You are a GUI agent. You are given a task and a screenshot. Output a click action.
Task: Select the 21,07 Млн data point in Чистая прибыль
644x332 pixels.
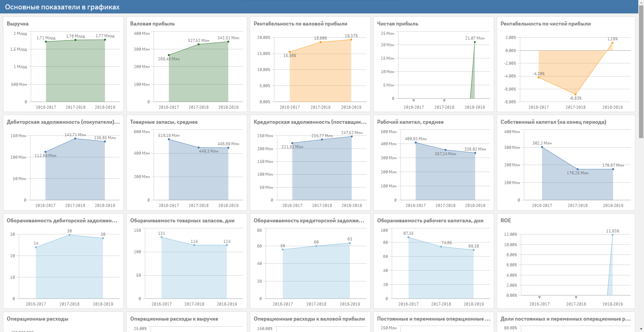[x=475, y=42]
